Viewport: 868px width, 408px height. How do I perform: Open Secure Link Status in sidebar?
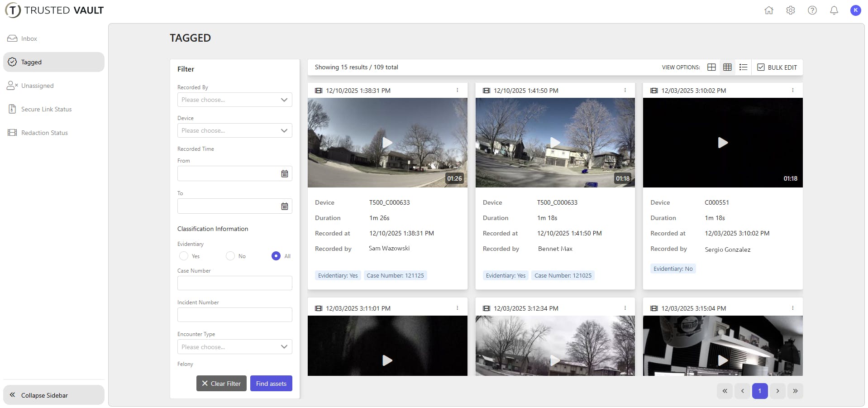point(53,109)
